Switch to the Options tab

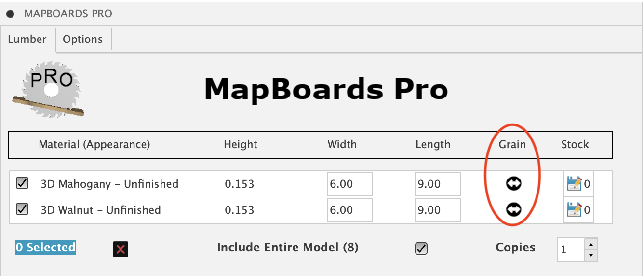click(83, 40)
